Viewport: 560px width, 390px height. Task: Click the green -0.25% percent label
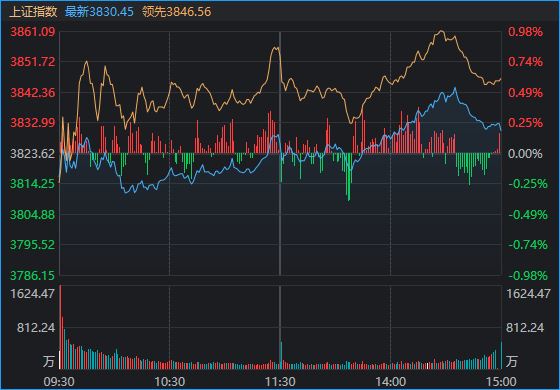coord(528,184)
